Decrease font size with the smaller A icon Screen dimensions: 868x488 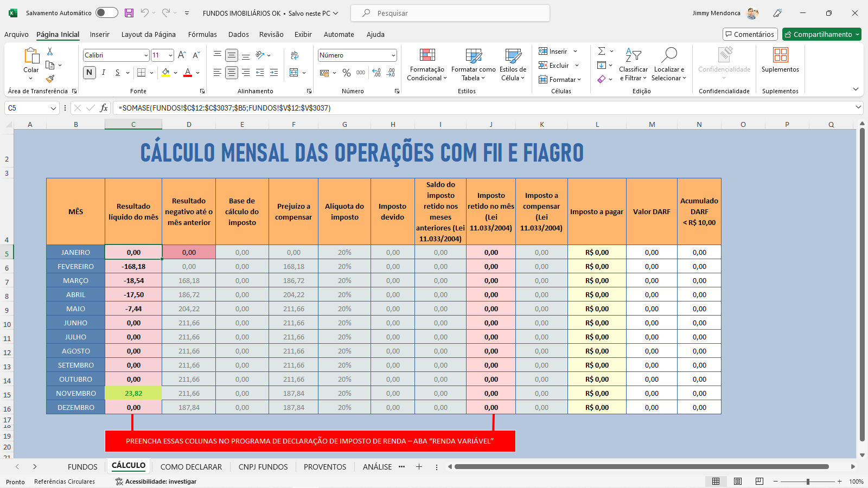point(196,55)
